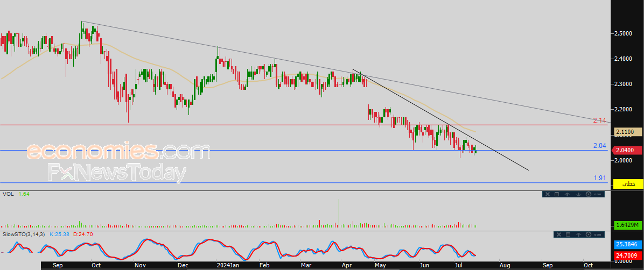
Task: Select the red 2.0400 current price tag
Action: [x=627, y=150]
